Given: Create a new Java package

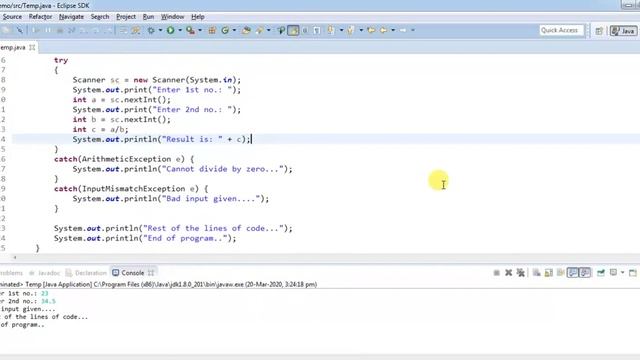Looking at the screenshot, I should [212, 30].
